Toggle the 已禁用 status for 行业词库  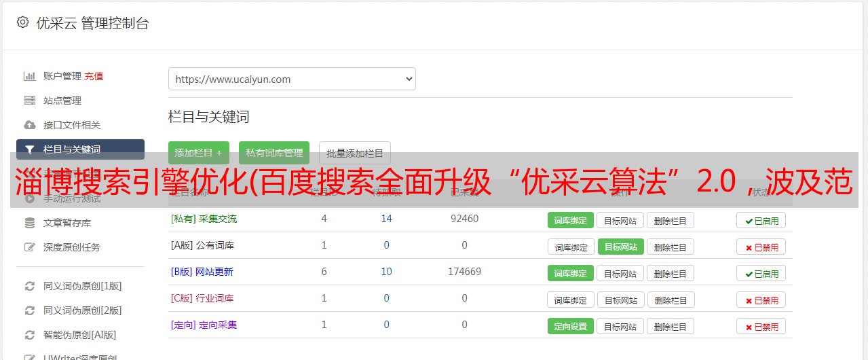(761, 300)
